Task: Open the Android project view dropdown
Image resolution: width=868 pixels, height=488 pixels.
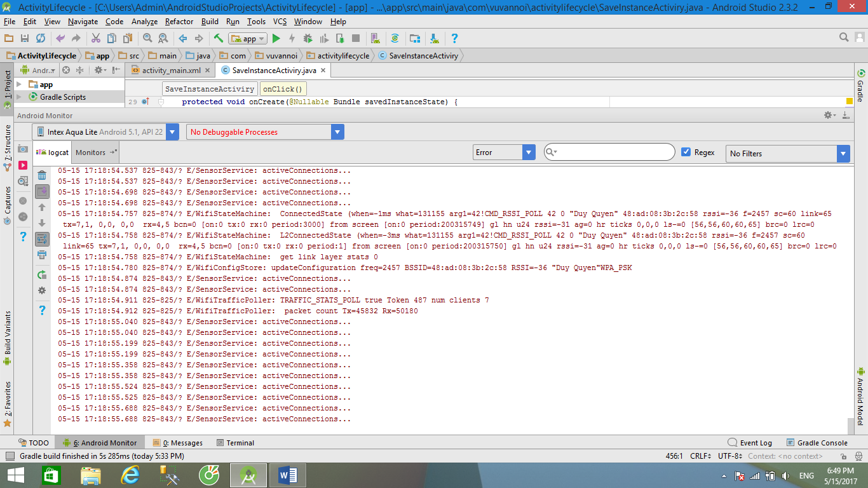Action: coord(38,70)
